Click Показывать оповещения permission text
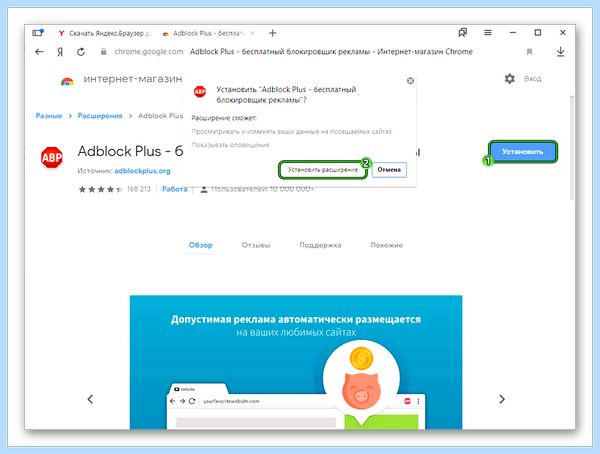Image resolution: width=600 pixels, height=454 pixels. pos(230,145)
